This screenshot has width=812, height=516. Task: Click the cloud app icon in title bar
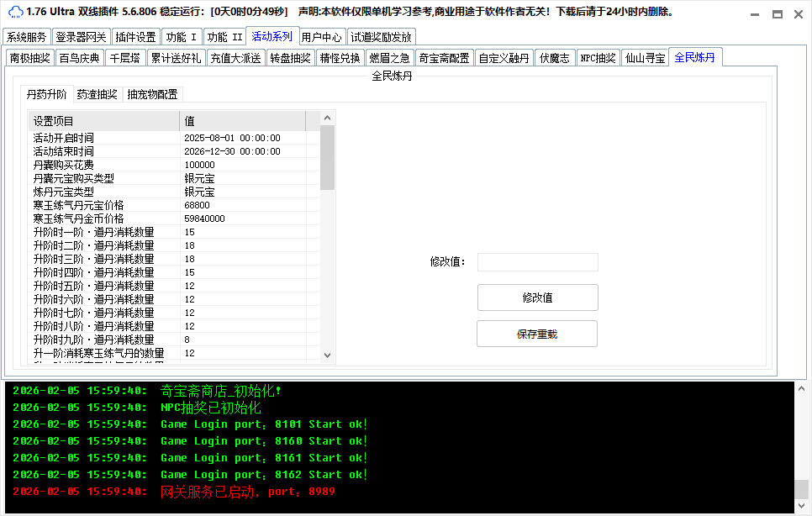(14, 13)
